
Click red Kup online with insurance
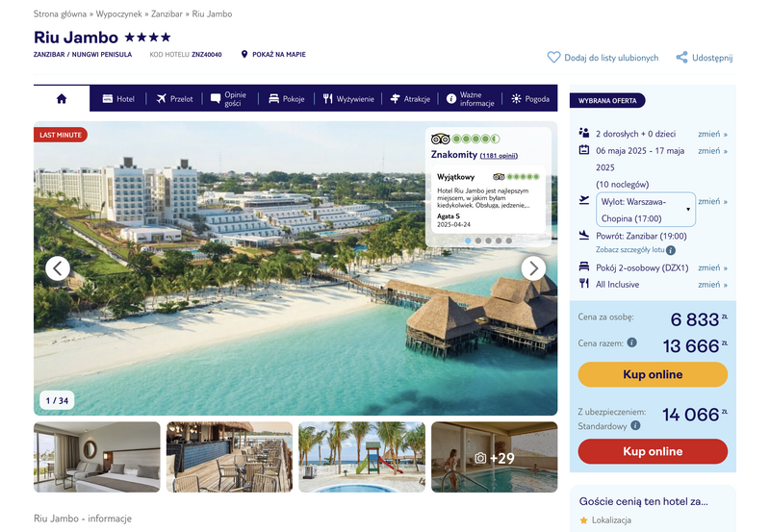click(x=653, y=451)
